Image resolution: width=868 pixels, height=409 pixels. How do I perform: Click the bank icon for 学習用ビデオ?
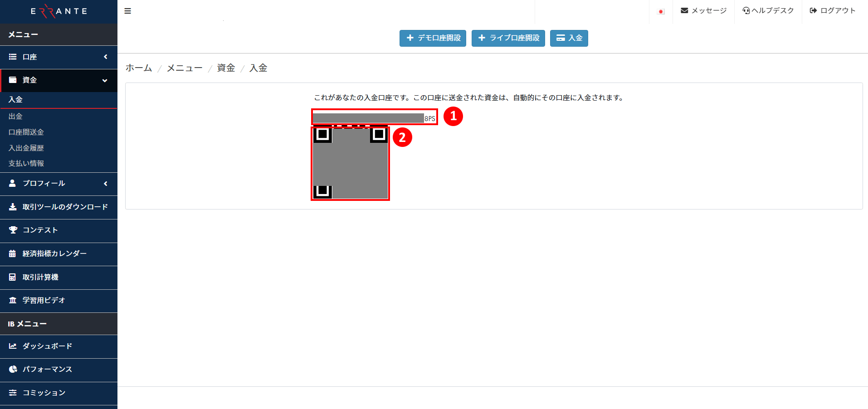pyautogui.click(x=13, y=300)
